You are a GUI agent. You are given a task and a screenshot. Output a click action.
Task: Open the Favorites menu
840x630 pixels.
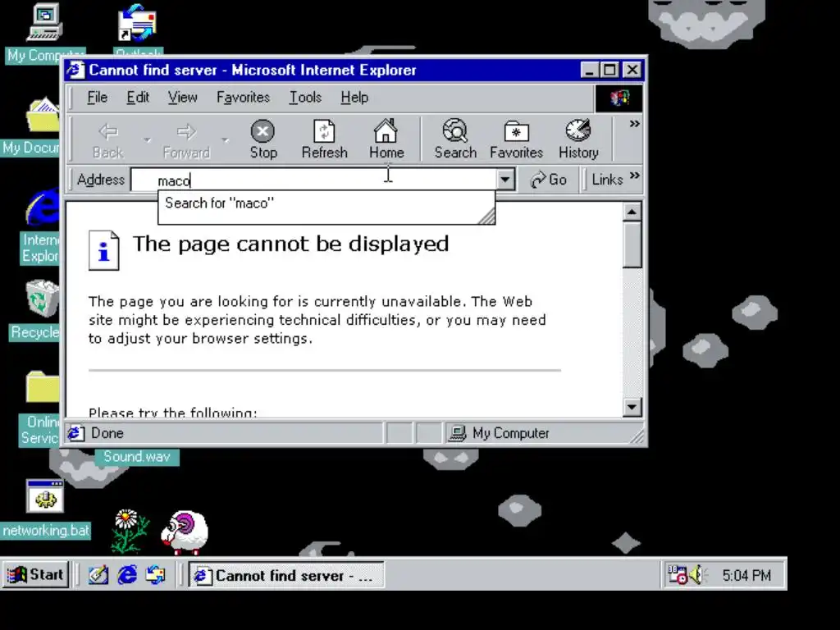(243, 98)
